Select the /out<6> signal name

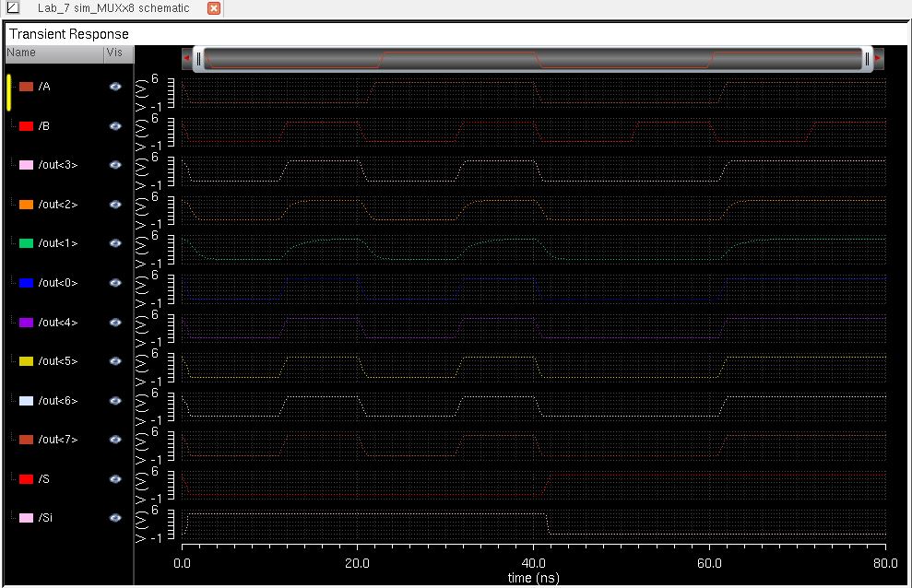coord(57,401)
